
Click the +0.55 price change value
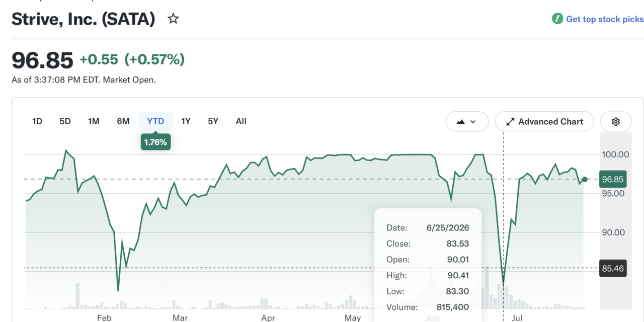pos(99,60)
